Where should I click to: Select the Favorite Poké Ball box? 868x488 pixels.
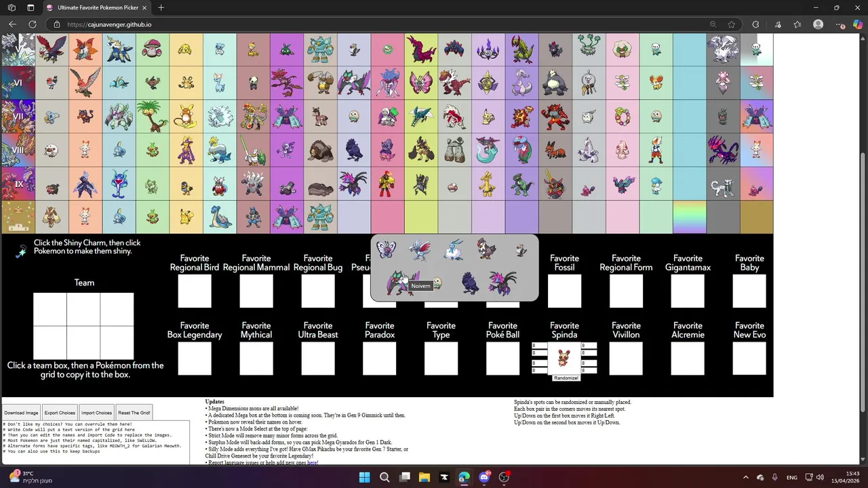pos(502,359)
